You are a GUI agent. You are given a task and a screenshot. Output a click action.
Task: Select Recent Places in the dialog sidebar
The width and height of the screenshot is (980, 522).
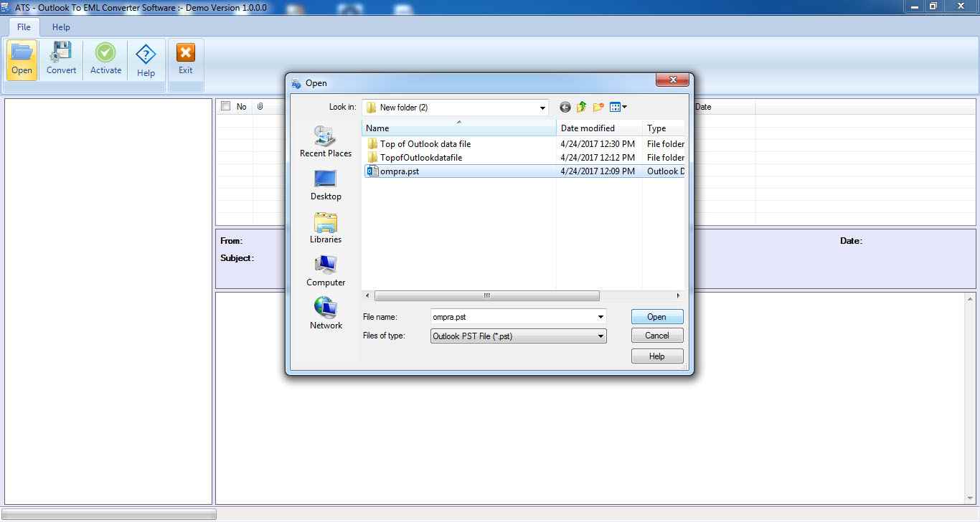pyautogui.click(x=326, y=141)
